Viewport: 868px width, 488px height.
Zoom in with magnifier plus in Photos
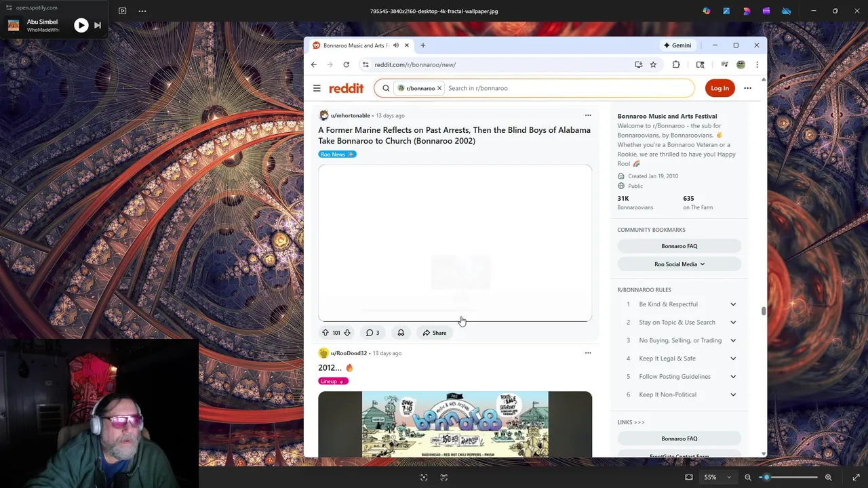(x=829, y=477)
